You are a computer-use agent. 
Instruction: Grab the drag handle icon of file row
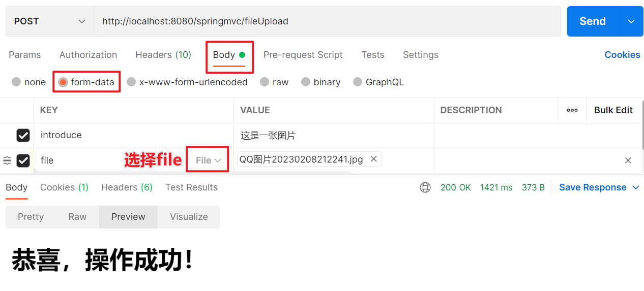click(7, 160)
